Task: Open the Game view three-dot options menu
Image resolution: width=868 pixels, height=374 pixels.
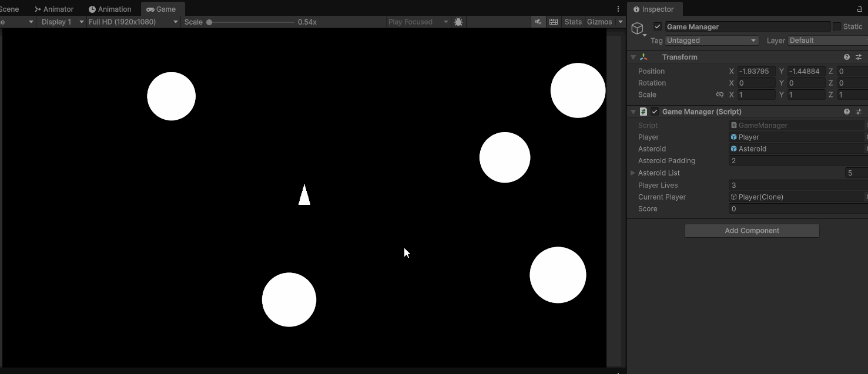Action: pyautogui.click(x=618, y=9)
